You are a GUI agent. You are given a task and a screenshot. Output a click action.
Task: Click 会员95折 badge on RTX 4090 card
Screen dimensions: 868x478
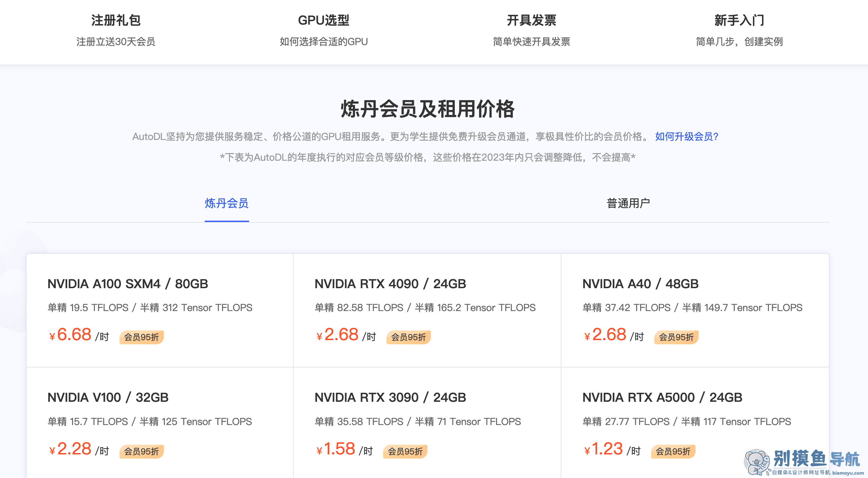pyautogui.click(x=408, y=337)
